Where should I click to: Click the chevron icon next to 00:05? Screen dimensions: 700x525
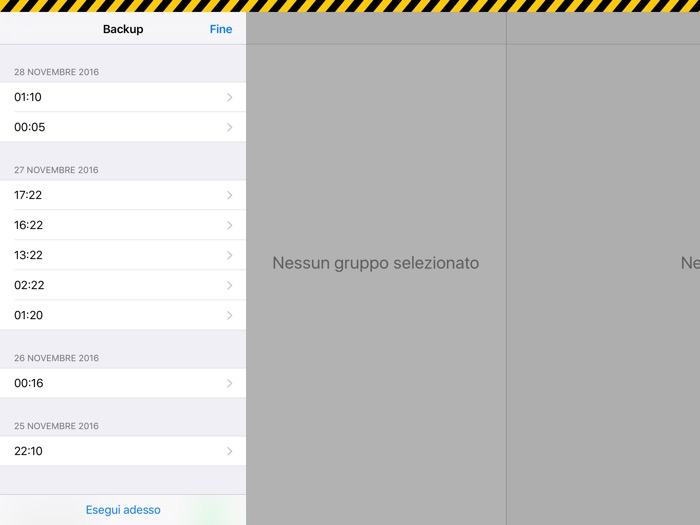pyautogui.click(x=229, y=127)
